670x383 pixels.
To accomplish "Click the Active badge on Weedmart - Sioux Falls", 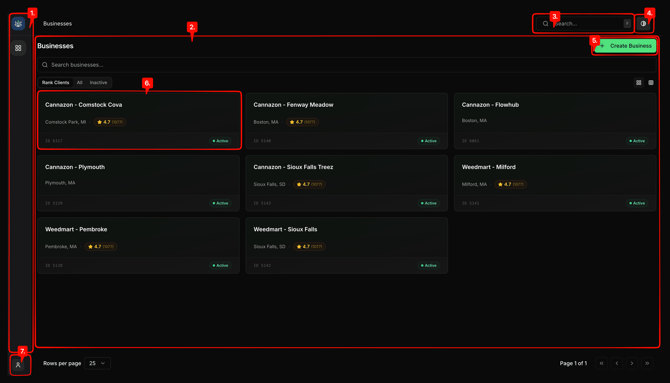I will tap(429, 265).
